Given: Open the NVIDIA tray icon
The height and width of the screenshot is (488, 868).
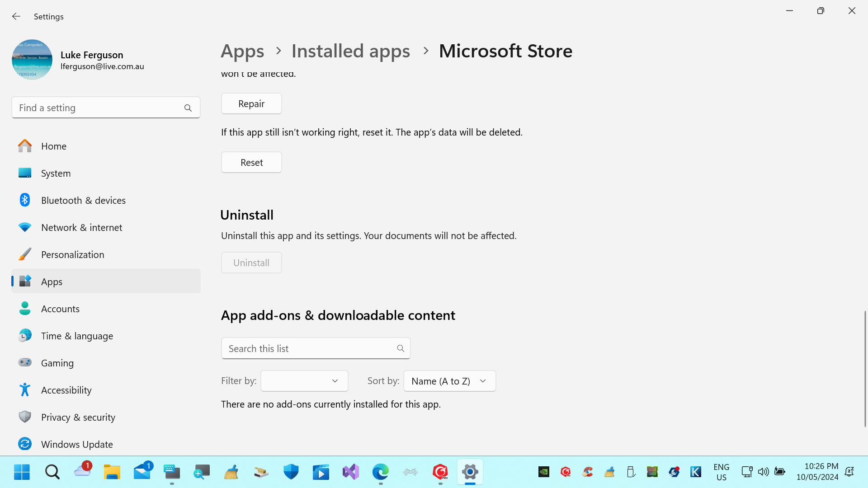Looking at the screenshot, I should coord(544,472).
